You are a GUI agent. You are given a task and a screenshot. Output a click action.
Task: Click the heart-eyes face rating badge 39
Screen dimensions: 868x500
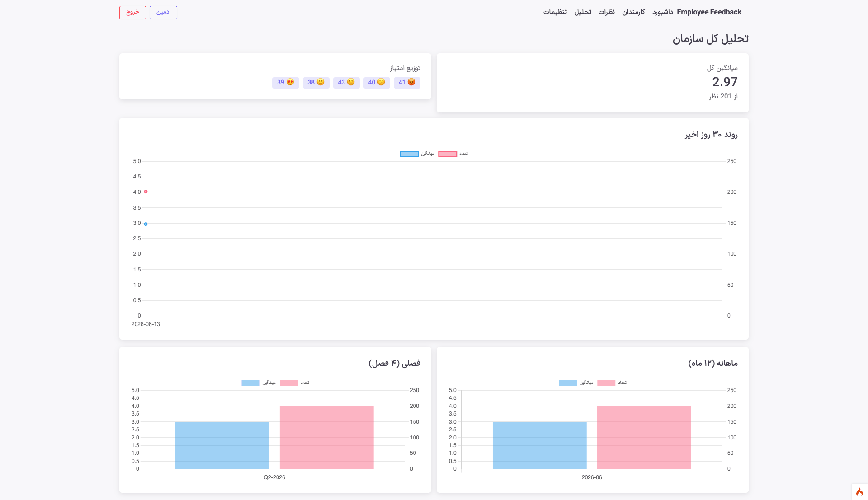[x=286, y=82]
